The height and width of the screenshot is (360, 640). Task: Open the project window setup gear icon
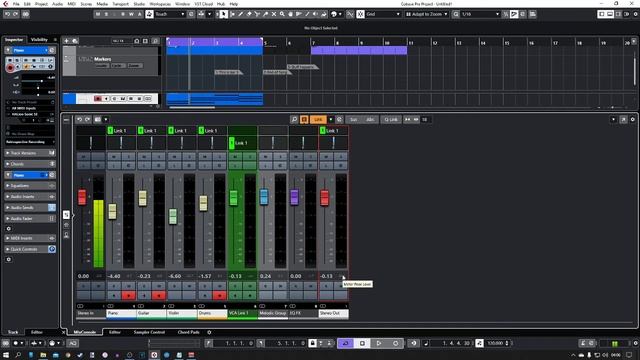pyautogui.click(x=636, y=14)
